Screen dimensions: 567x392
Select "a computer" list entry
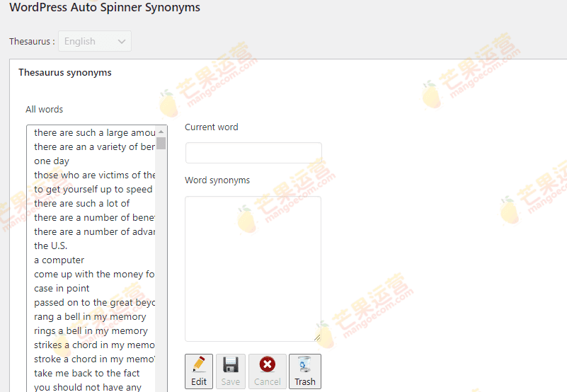[x=59, y=260]
